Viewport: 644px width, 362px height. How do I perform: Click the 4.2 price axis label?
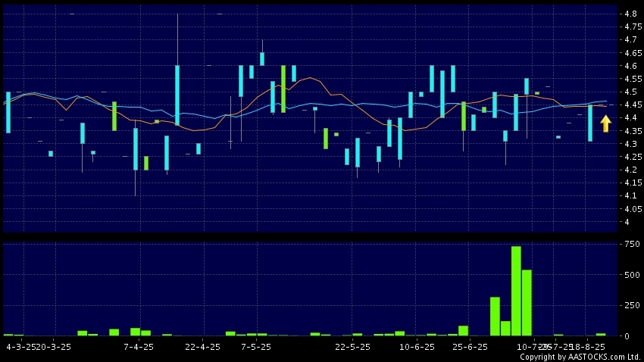click(x=630, y=170)
